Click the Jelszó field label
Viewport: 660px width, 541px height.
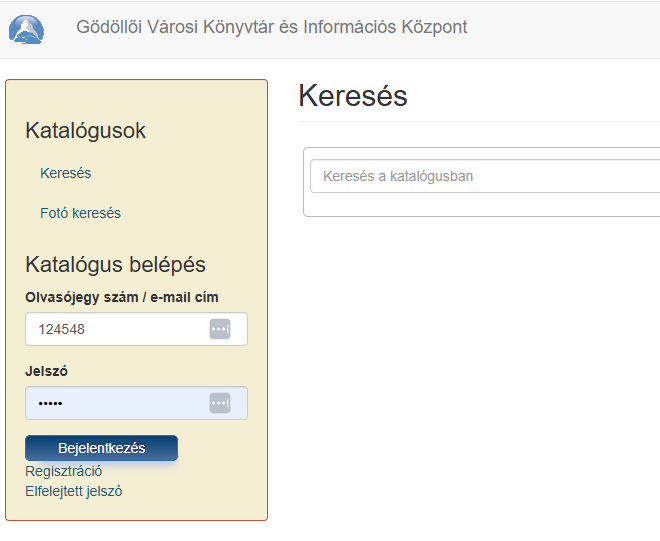pyautogui.click(x=46, y=371)
